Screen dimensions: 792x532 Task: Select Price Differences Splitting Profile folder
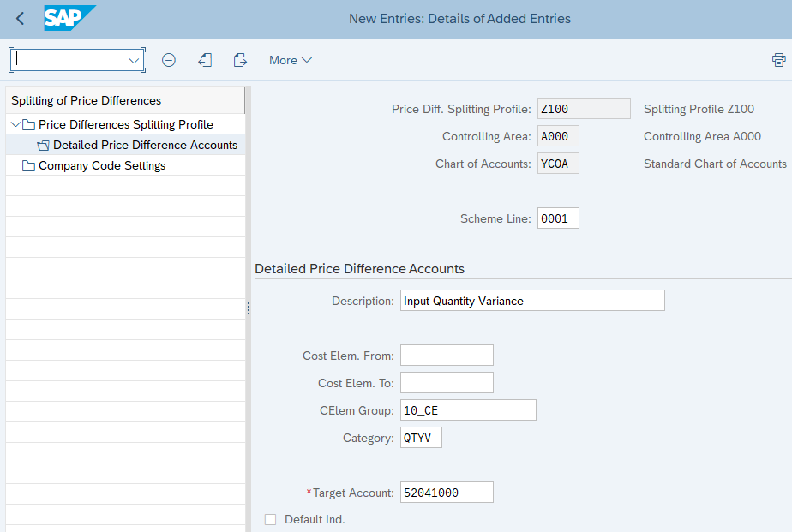tap(126, 124)
